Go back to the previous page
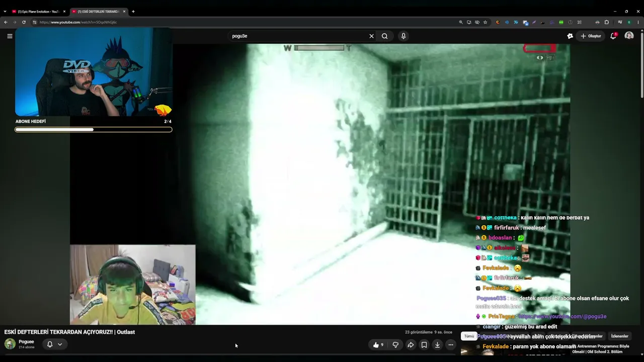The width and height of the screenshot is (644, 362). [x=6, y=22]
